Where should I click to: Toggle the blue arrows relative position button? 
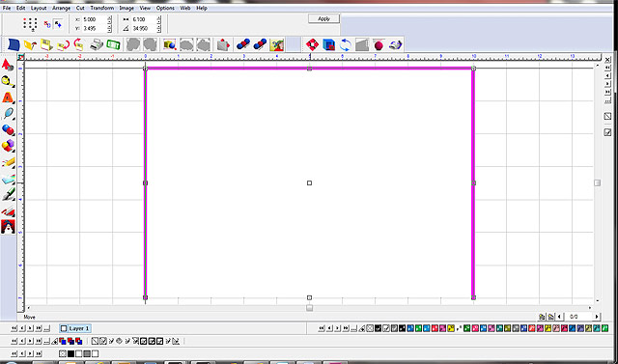pyautogui.click(x=58, y=24)
